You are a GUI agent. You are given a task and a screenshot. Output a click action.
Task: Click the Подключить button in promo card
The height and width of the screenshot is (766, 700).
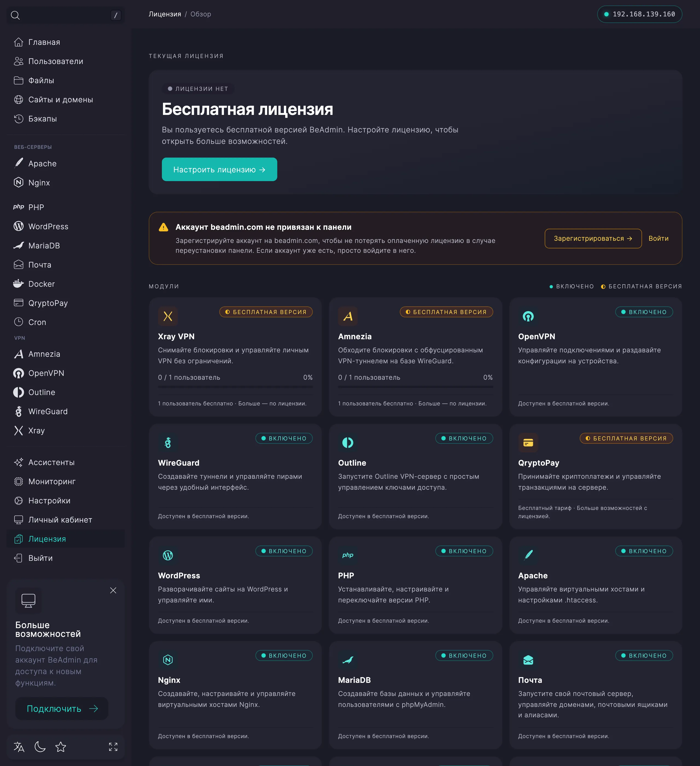click(62, 708)
